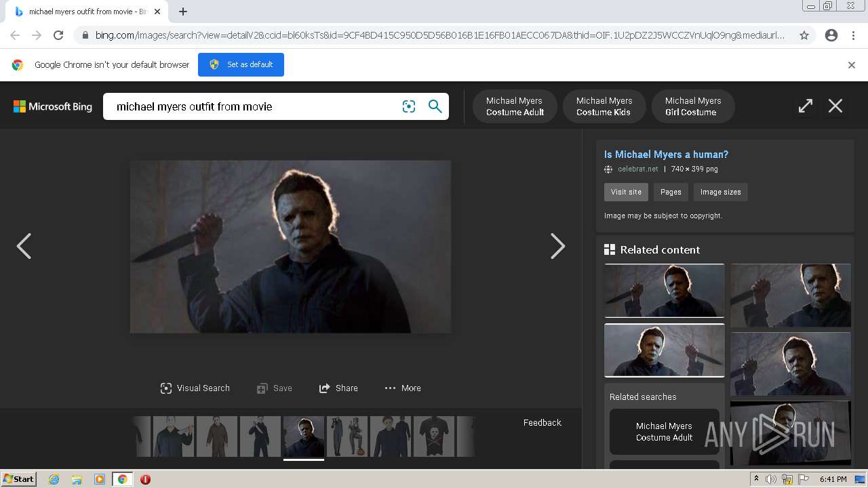Click the magnifier search icon

[435, 106]
